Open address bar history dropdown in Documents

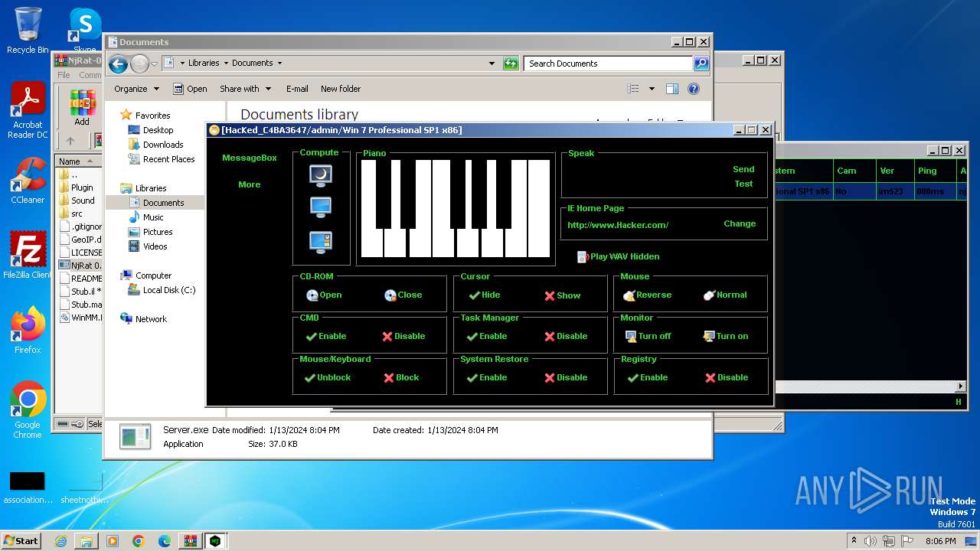click(492, 64)
